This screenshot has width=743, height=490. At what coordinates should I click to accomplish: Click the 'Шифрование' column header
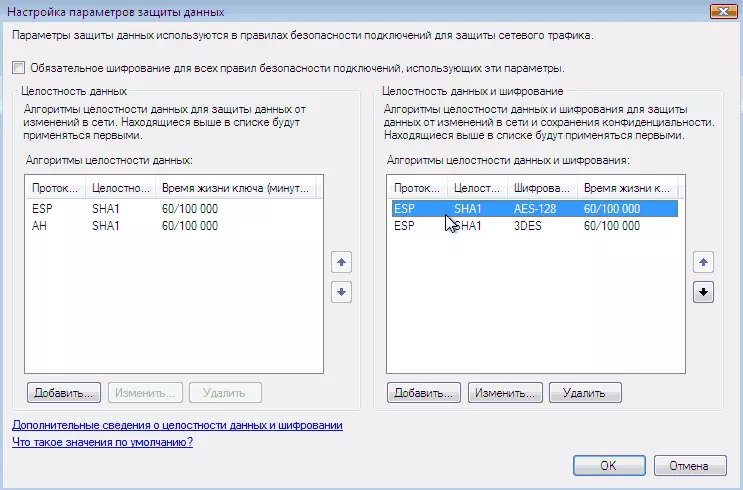click(540, 187)
